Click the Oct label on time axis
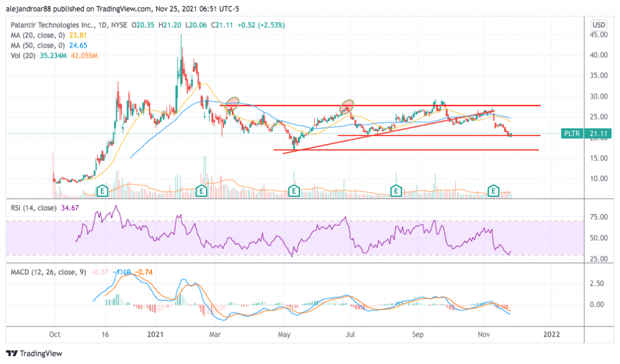620x364 pixels. click(x=54, y=334)
